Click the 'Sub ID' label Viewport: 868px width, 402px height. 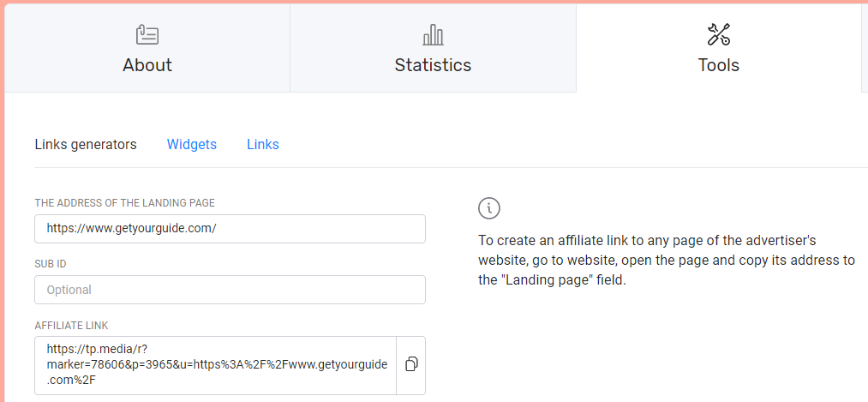click(x=51, y=264)
